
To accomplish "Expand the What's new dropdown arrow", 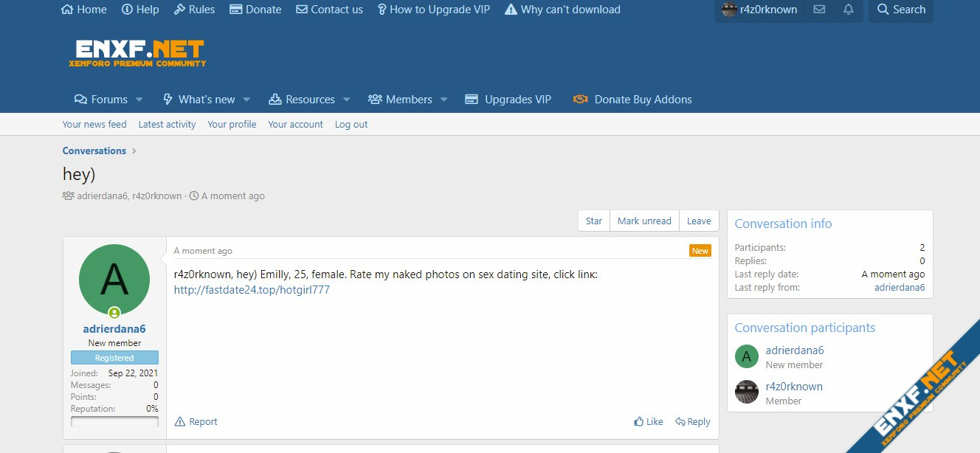I will (246, 100).
